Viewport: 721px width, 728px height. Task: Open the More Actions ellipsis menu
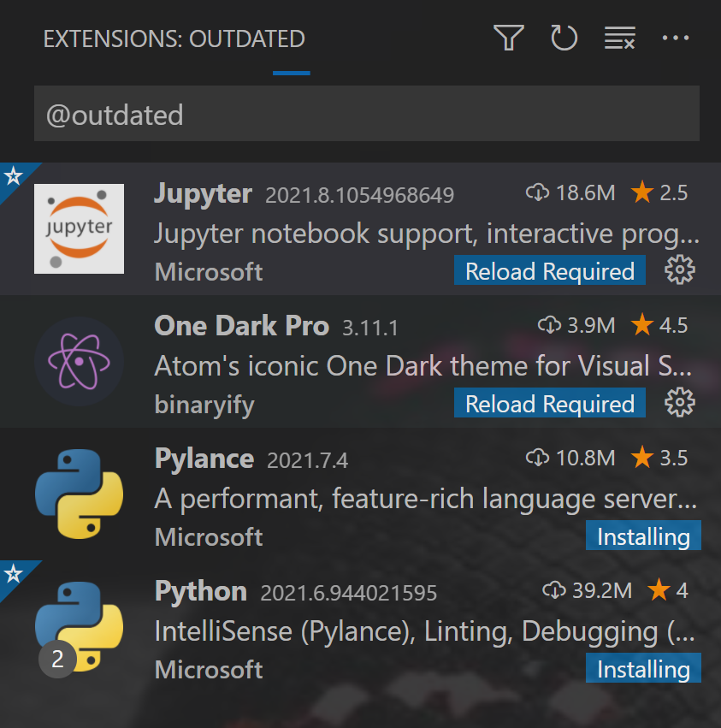(x=677, y=38)
